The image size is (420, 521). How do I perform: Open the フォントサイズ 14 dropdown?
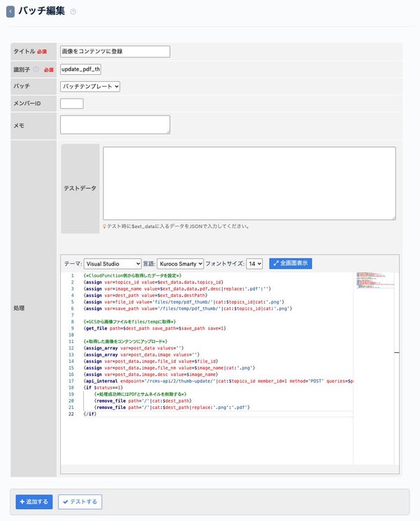(254, 264)
